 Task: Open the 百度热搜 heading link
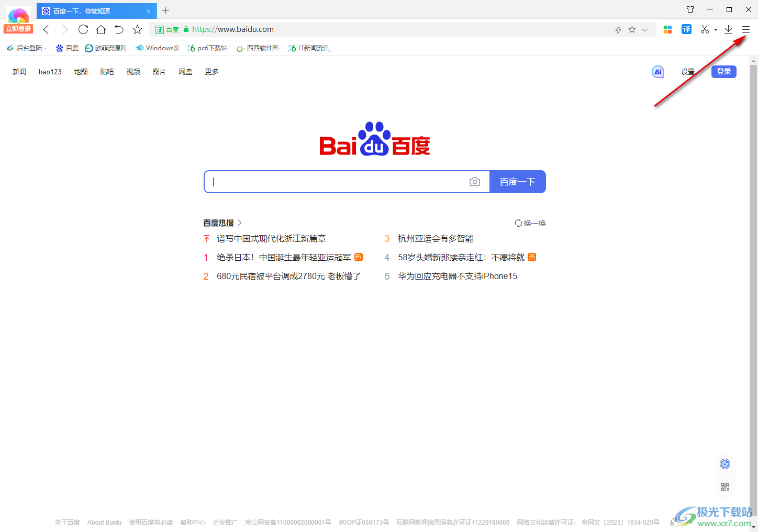(222, 223)
